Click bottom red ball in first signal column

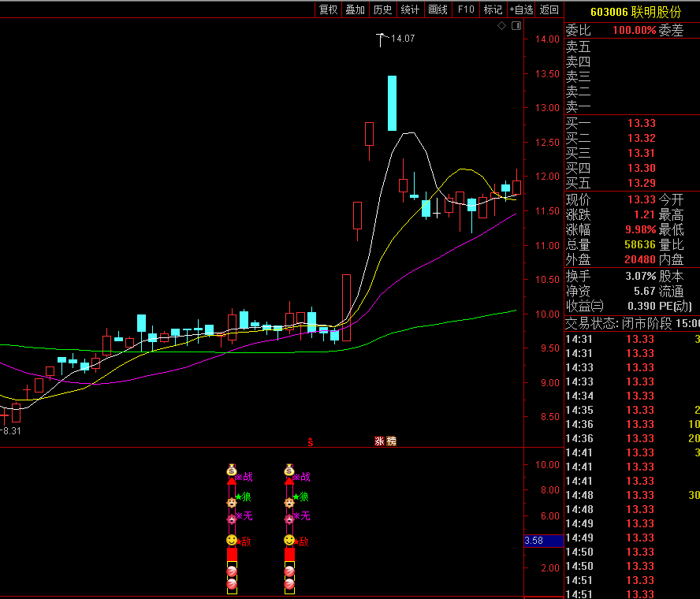[232, 584]
